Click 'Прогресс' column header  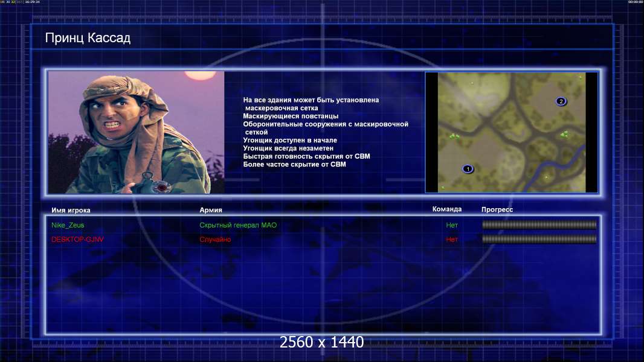pyautogui.click(x=497, y=209)
